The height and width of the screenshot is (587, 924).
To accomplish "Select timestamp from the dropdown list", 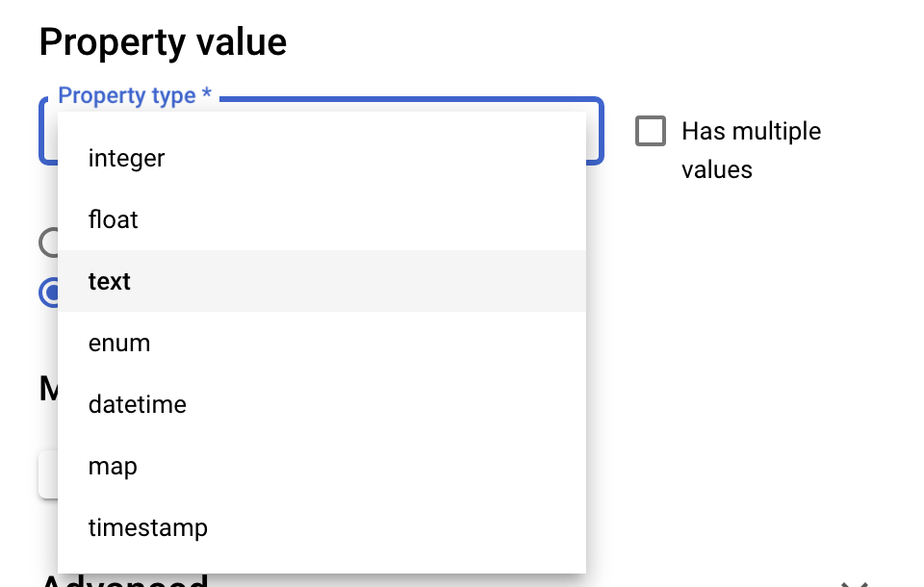I will [x=147, y=527].
